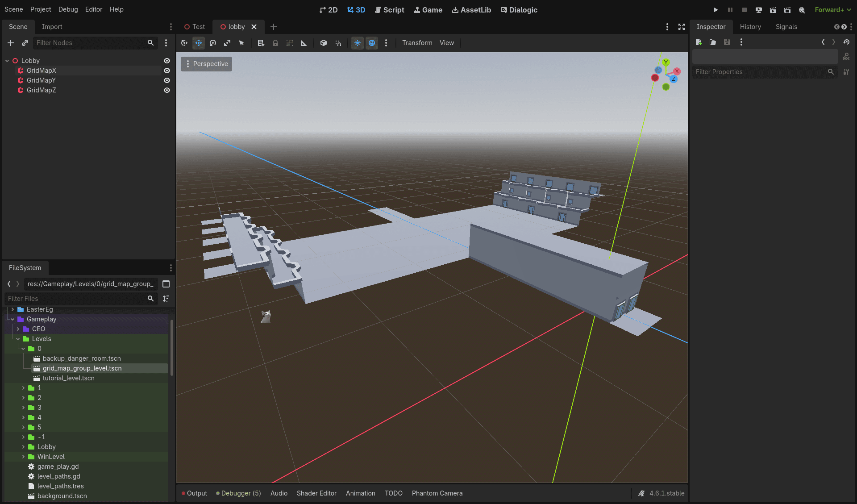Click the Movie Maker mode icon
Image resolution: width=857 pixels, height=504 pixels.
[x=802, y=10]
